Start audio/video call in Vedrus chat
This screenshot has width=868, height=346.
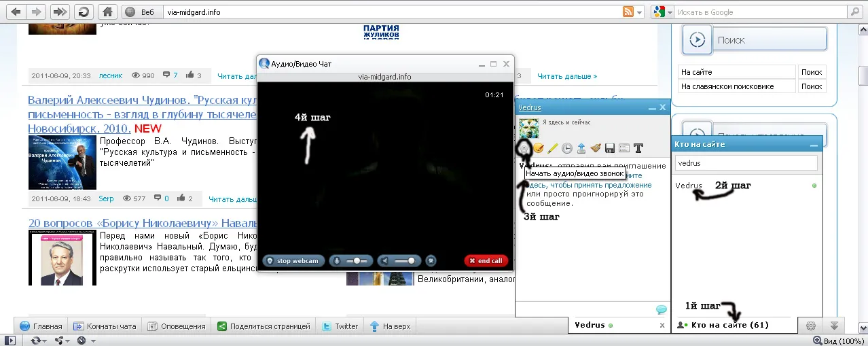pos(524,148)
